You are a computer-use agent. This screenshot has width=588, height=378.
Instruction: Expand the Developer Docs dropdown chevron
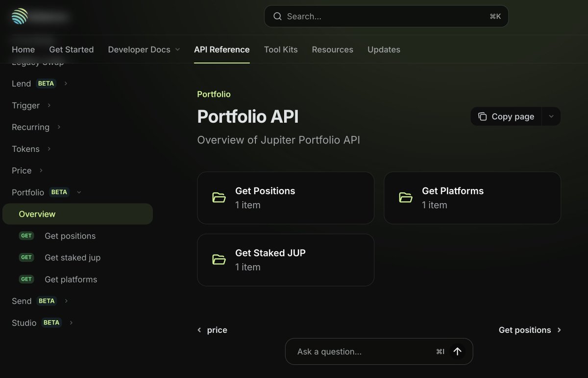coord(177,49)
